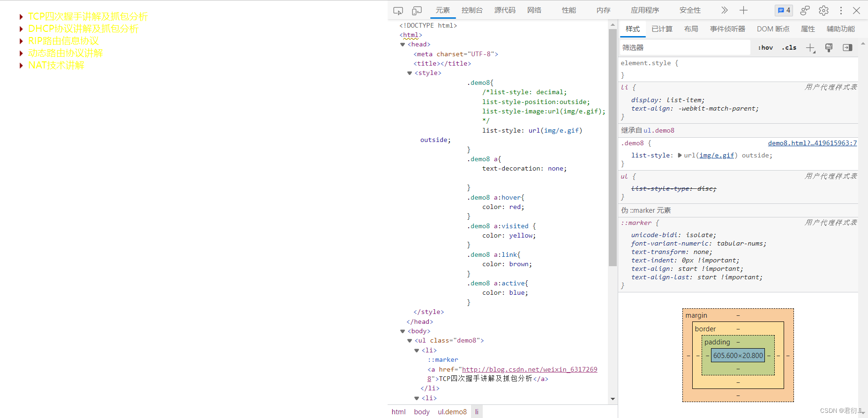This screenshot has width=868, height=418.
Task: Open the issues counter badge showing 4
Action: 784,10
